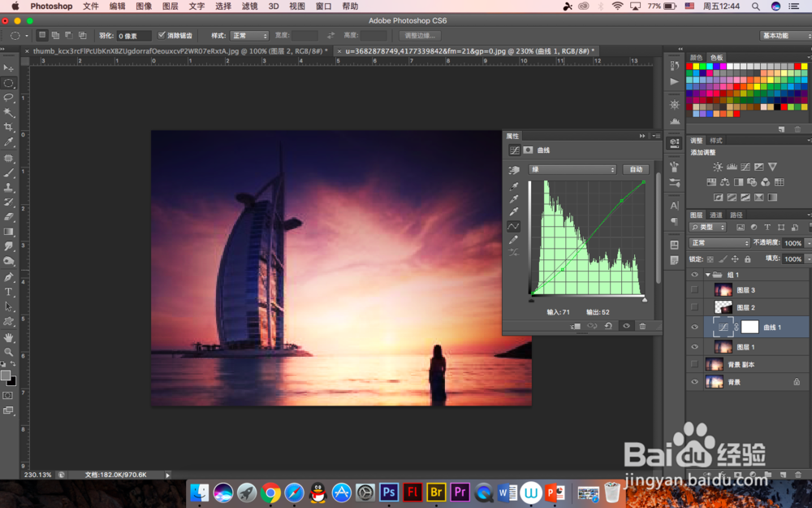Click the black point eyedropper in Curves
Image resolution: width=812 pixels, height=508 pixels.
(x=514, y=186)
